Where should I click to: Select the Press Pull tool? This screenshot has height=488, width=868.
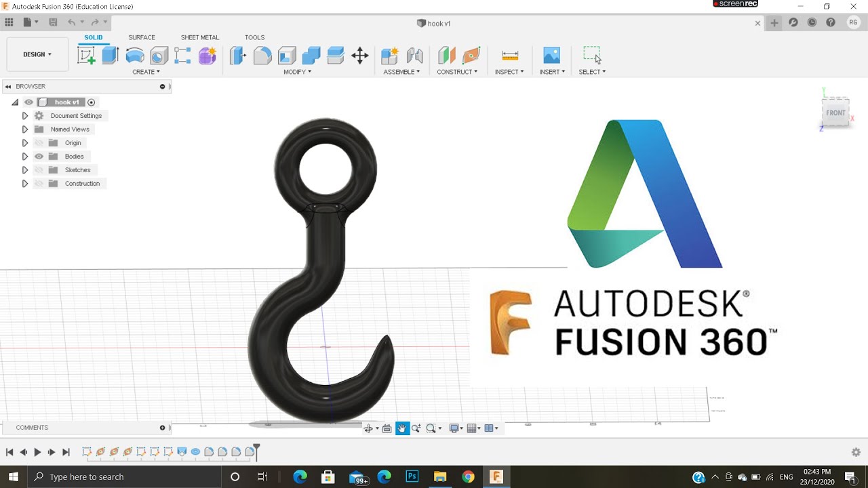(238, 56)
